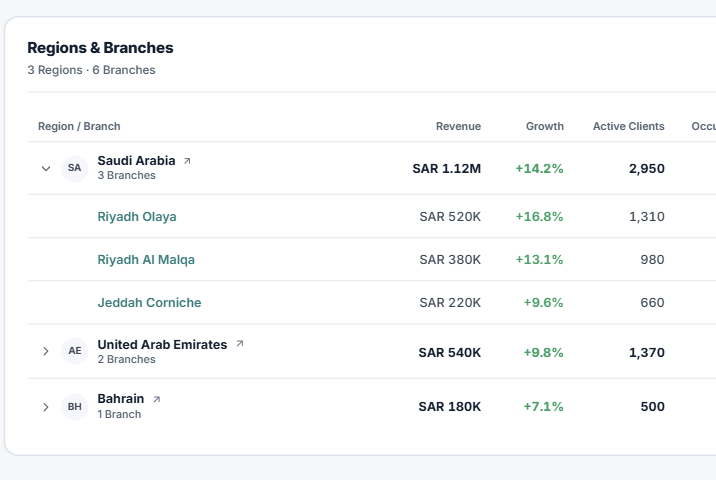
Task: Click the SAR 1.12M revenue value
Action: (x=447, y=169)
